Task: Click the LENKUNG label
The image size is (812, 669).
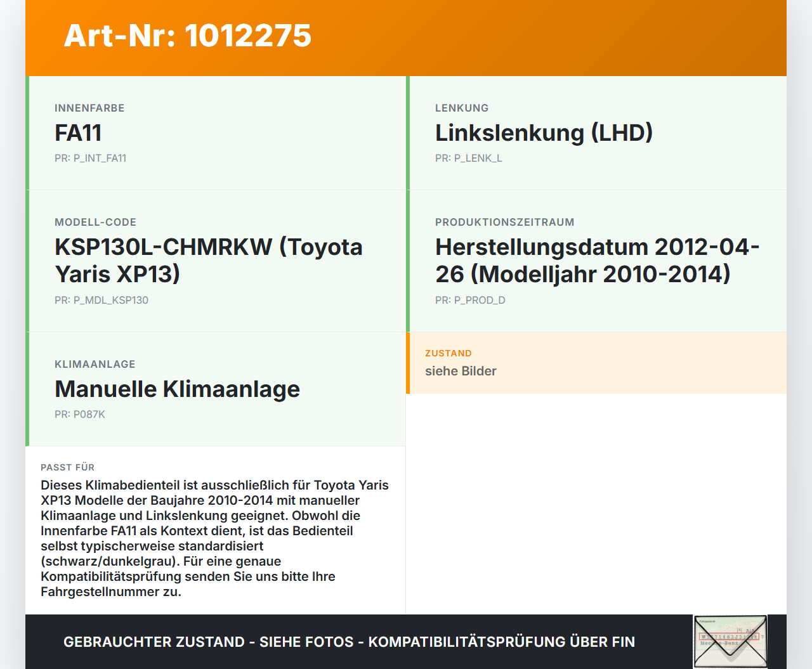Action: 462,108
